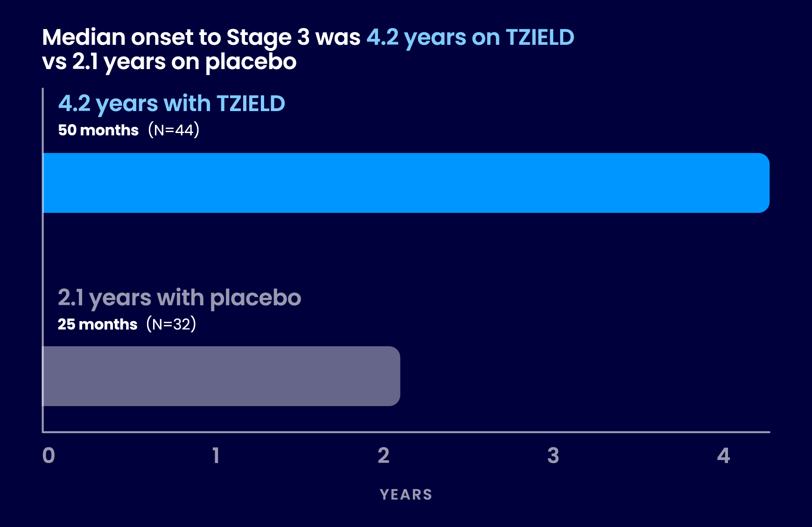Click the rounded right end of placebo bar
Image resolution: width=812 pixels, height=527 pixels.
(396, 376)
